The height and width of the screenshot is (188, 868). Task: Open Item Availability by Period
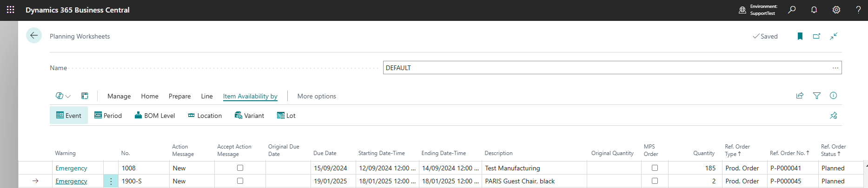108,116
